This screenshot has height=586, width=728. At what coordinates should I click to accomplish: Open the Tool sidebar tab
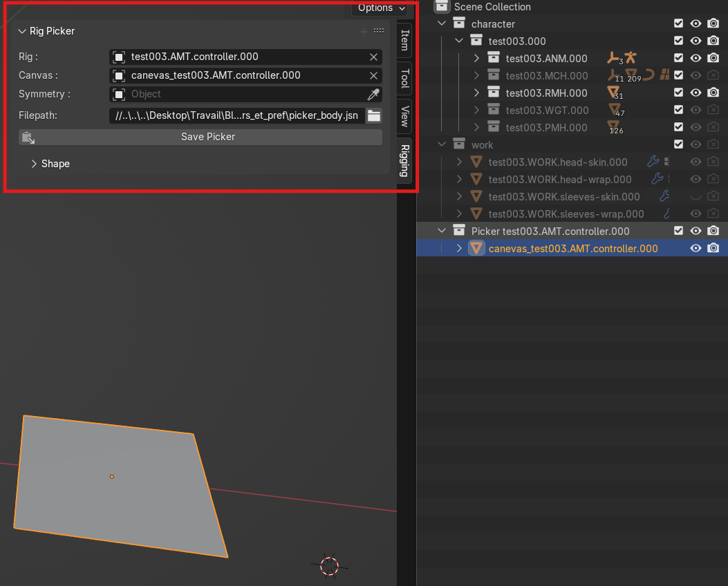click(x=404, y=79)
